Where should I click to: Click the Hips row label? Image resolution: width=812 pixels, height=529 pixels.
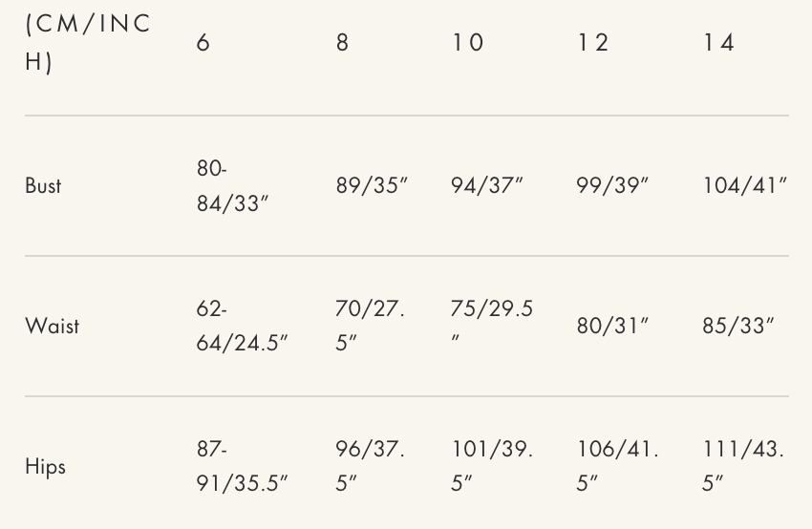point(45,466)
